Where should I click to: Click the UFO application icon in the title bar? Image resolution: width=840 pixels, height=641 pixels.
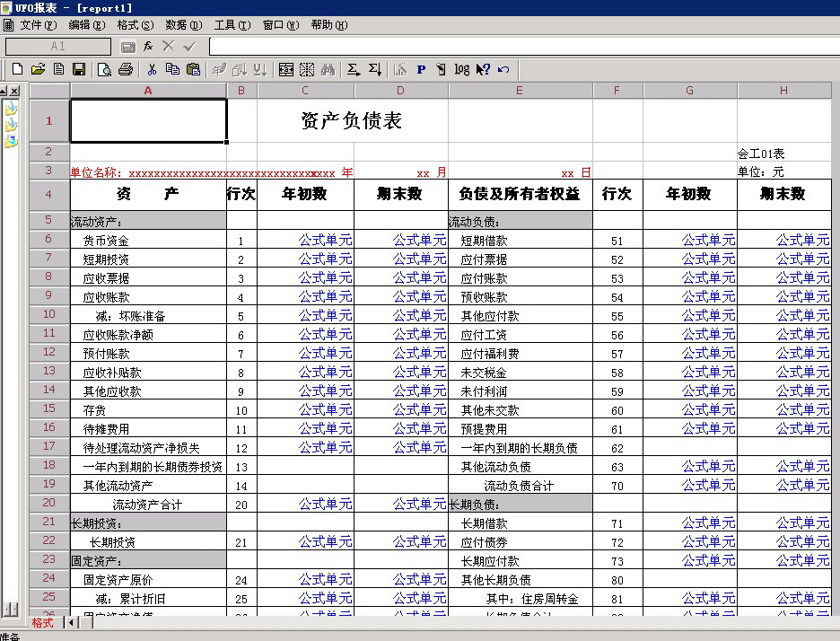(6, 7)
